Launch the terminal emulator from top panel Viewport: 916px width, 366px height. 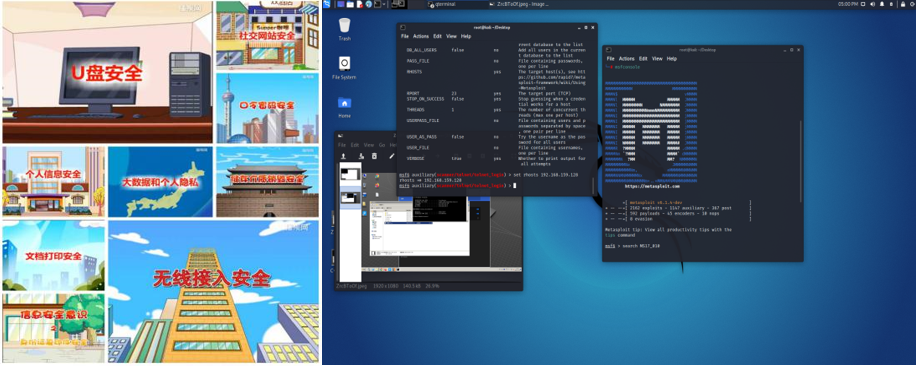pyautogui.click(x=378, y=4)
